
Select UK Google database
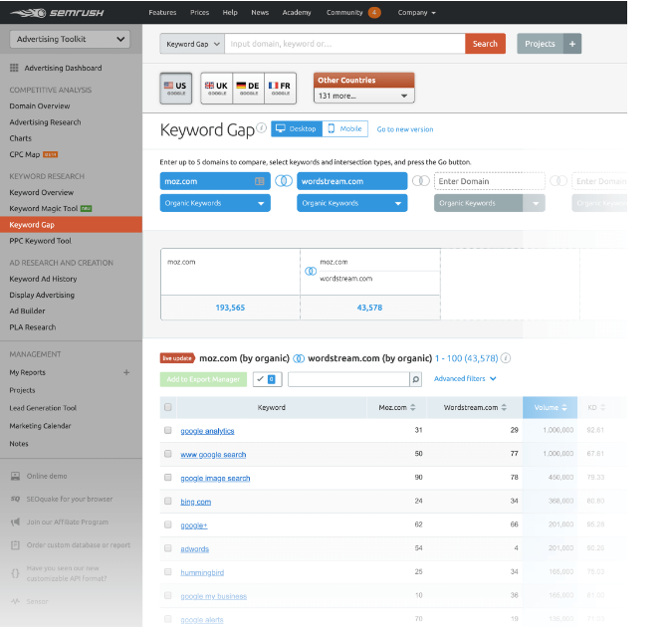pyautogui.click(x=216, y=88)
